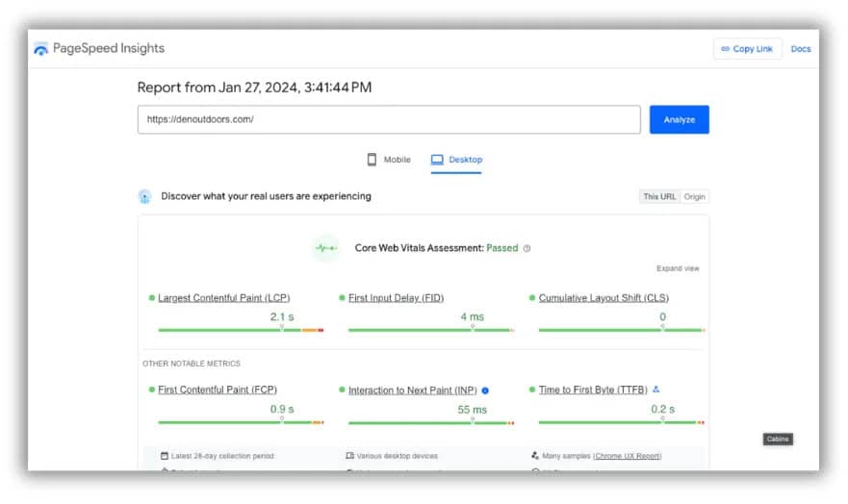The width and height of the screenshot is (848, 504).
Task: Click the Core Web Vitals pulse icon
Action: click(x=326, y=248)
